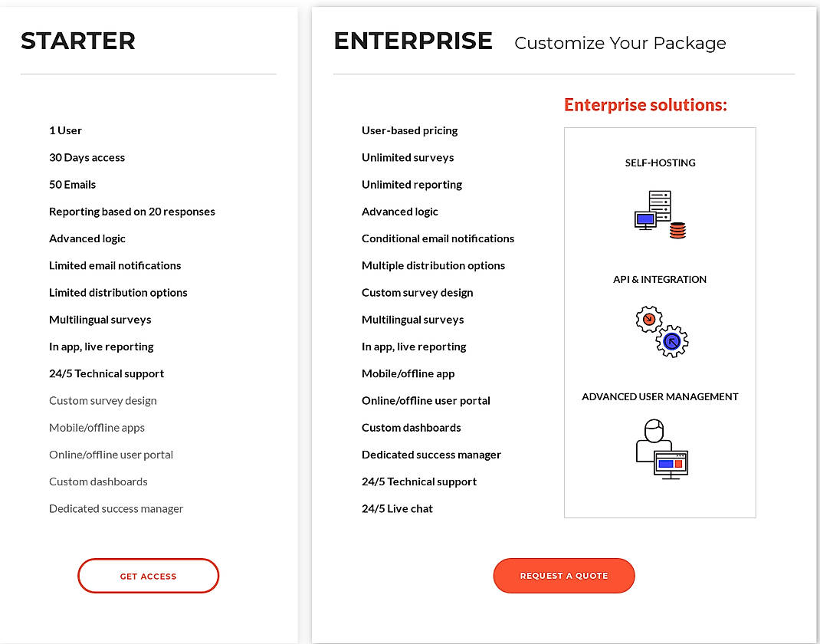
Task: Click the self-hosting server icon
Action: pyautogui.click(x=660, y=215)
